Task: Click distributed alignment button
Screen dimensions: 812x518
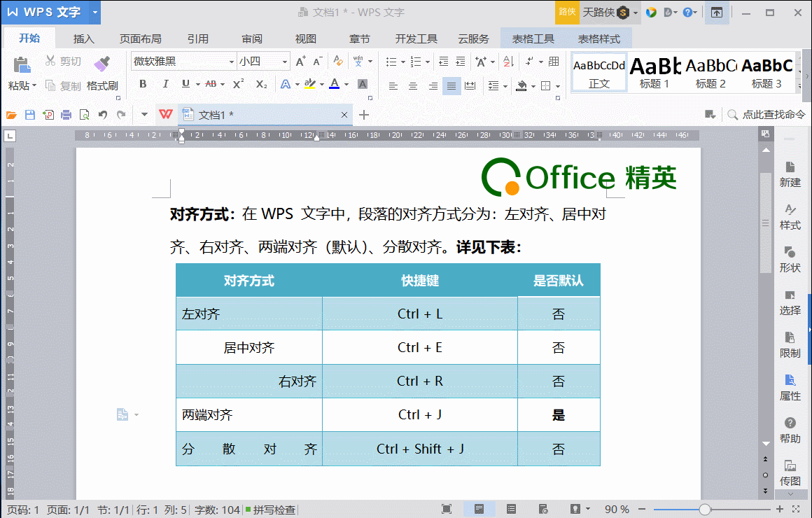Action: [x=470, y=86]
